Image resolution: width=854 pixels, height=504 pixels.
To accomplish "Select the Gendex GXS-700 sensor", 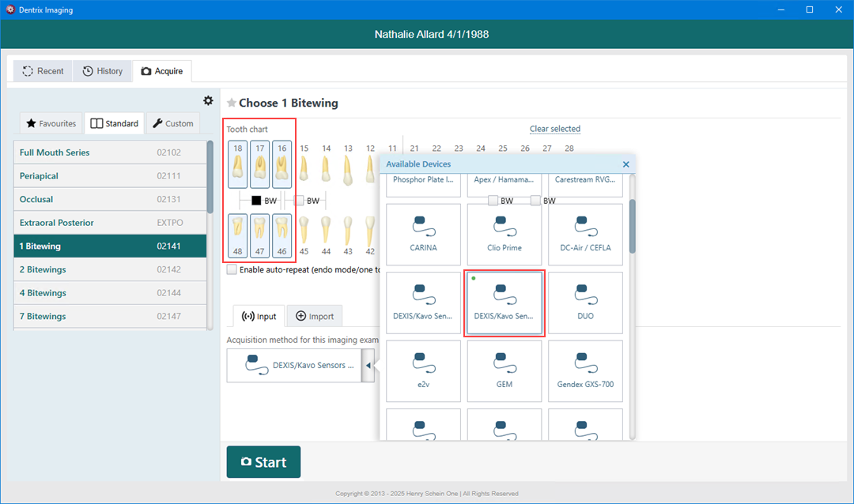I will [x=585, y=371].
